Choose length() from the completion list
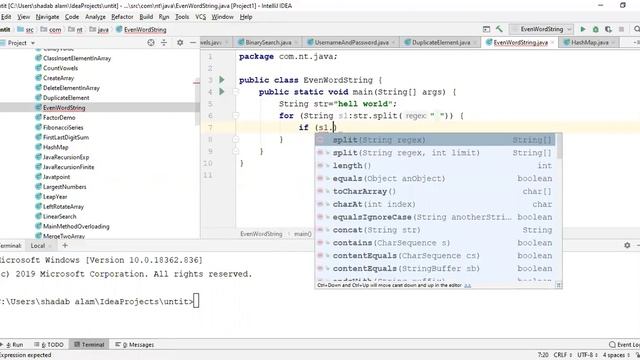640x360 pixels. tap(435, 166)
